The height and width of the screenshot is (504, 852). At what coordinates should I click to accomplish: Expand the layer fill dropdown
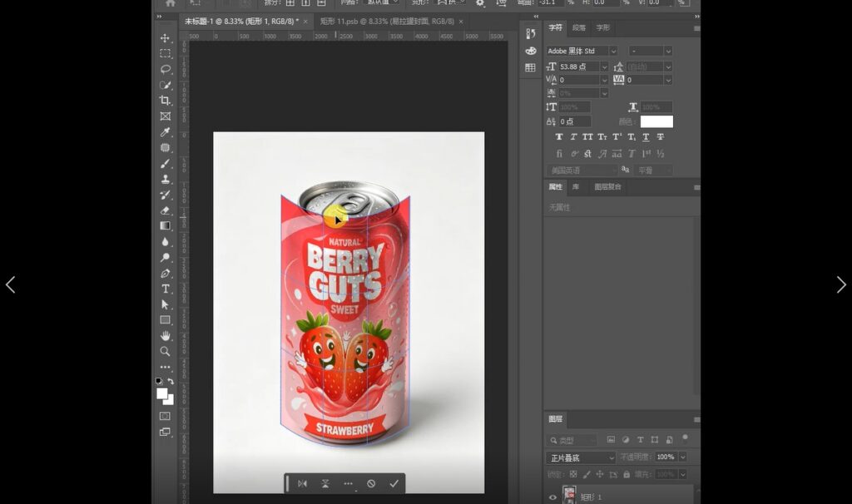click(683, 474)
